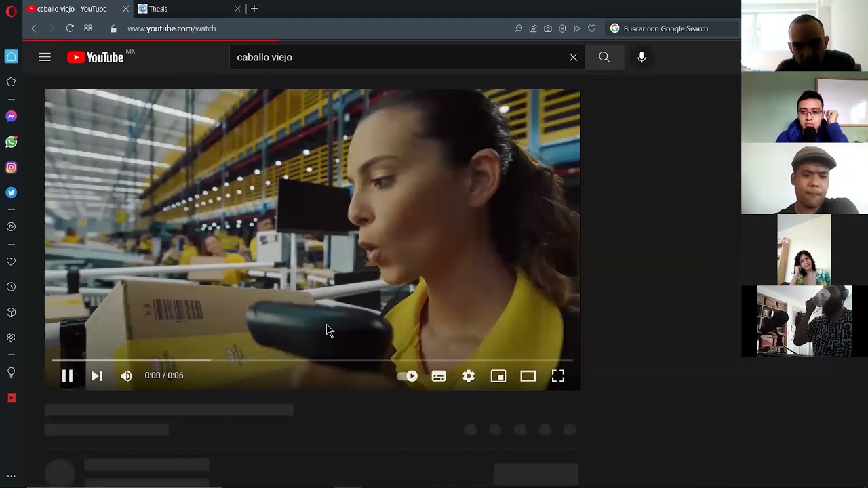Pause the video

67,376
